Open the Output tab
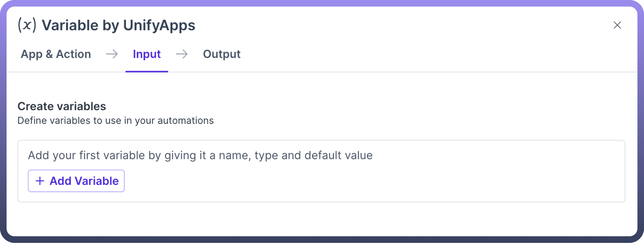Image resolution: width=644 pixels, height=243 pixels. point(221,54)
